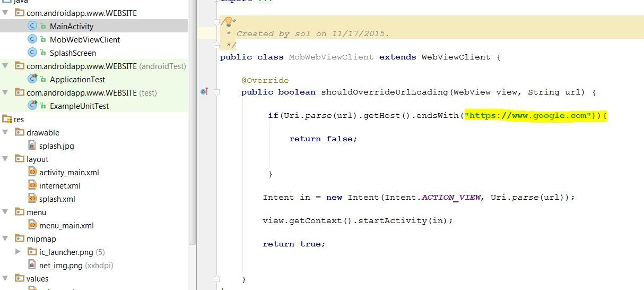
Task: Expand the ic_launcher.png (5) group
Action: [18, 252]
